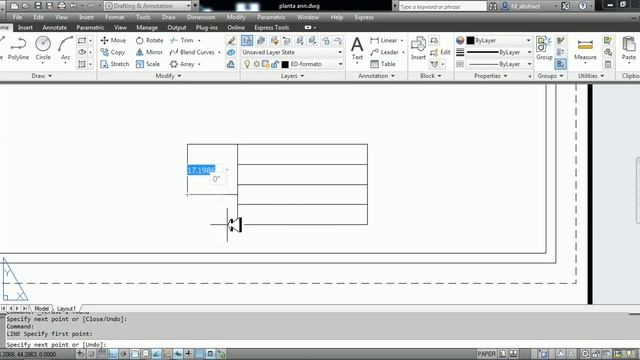640x360 pixels.
Task: Click the Erase pencil icon in Modify
Action: pyautogui.click(x=231, y=40)
